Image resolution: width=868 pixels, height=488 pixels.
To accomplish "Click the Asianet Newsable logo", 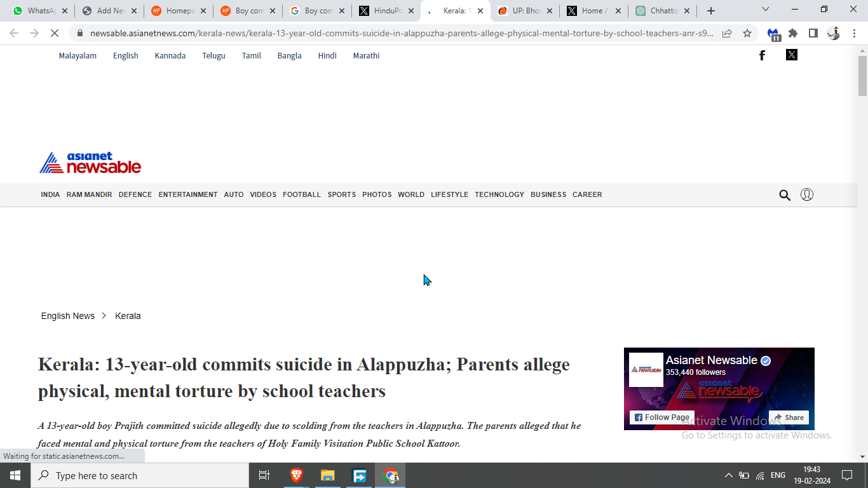I will pyautogui.click(x=90, y=163).
